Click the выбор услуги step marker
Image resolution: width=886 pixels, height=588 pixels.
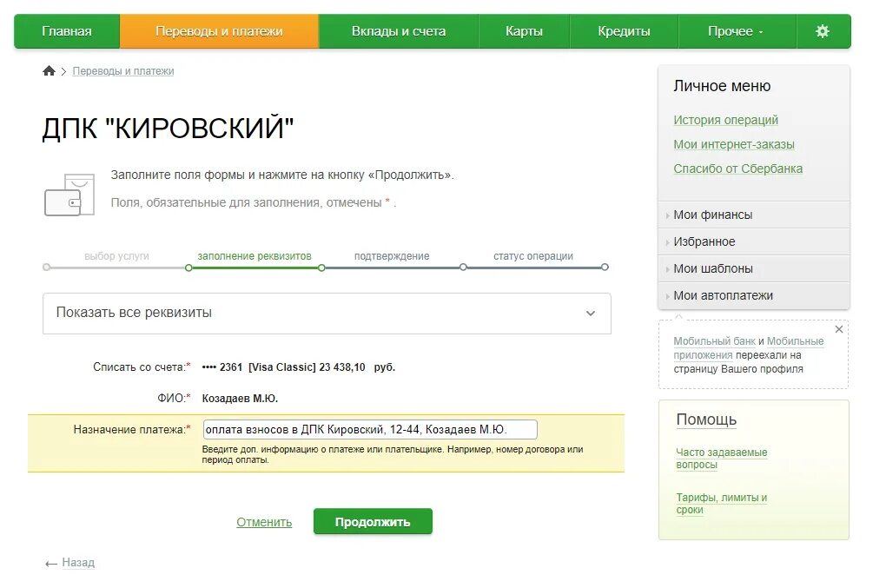[x=46, y=268]
